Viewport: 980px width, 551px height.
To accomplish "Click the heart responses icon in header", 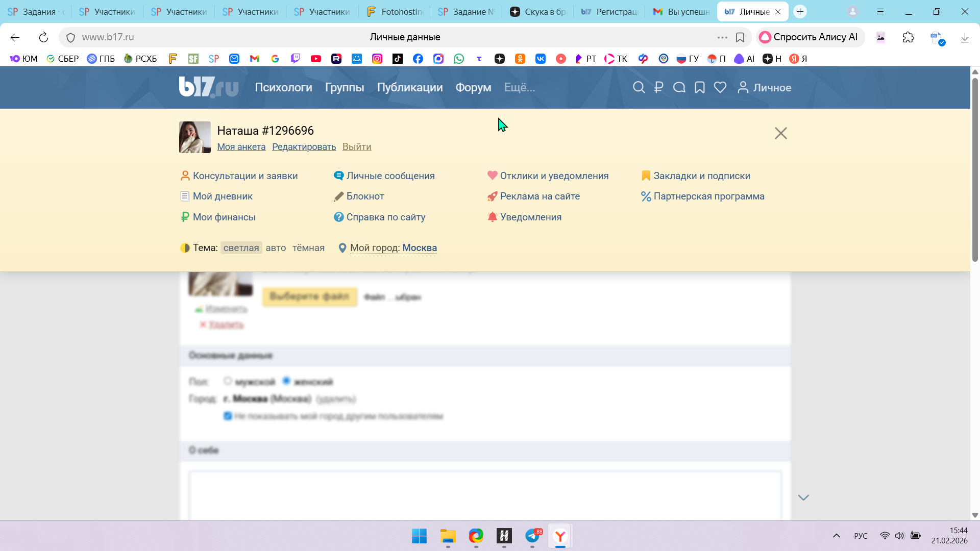I will 720,88.
